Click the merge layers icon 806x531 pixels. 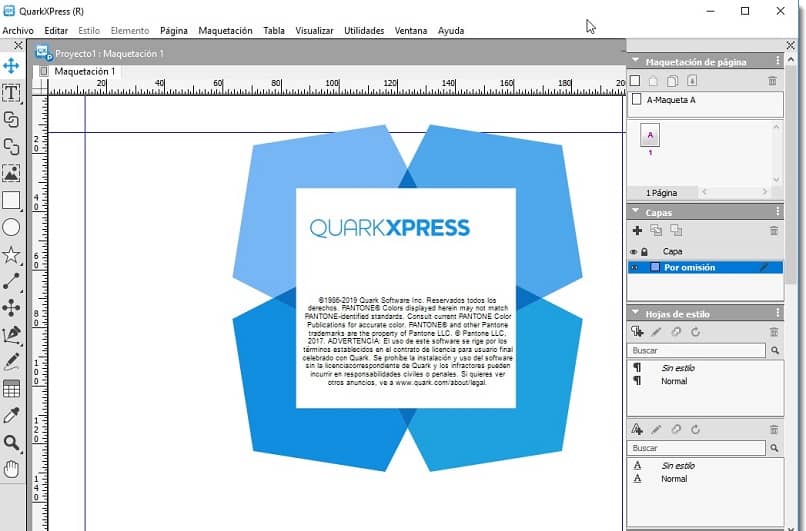(656, 231)
